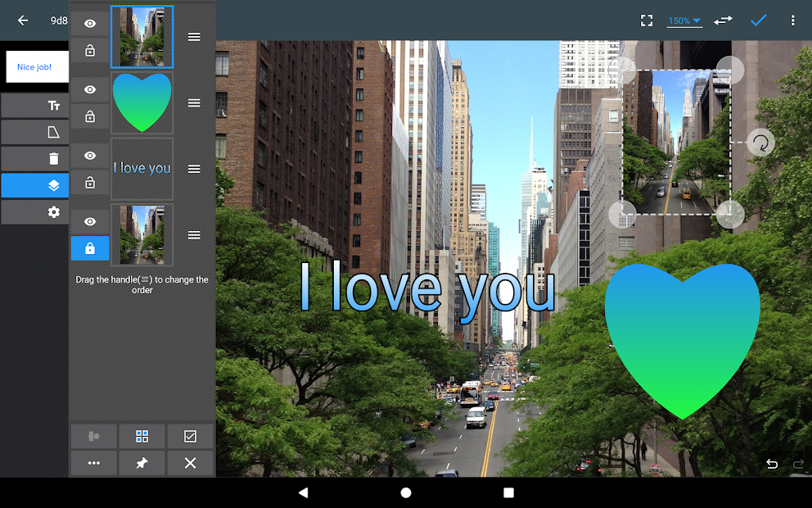Switch to the Layers panel tab
The width and height of the screenshot is (812, 508).
click(x=35, y=185)
